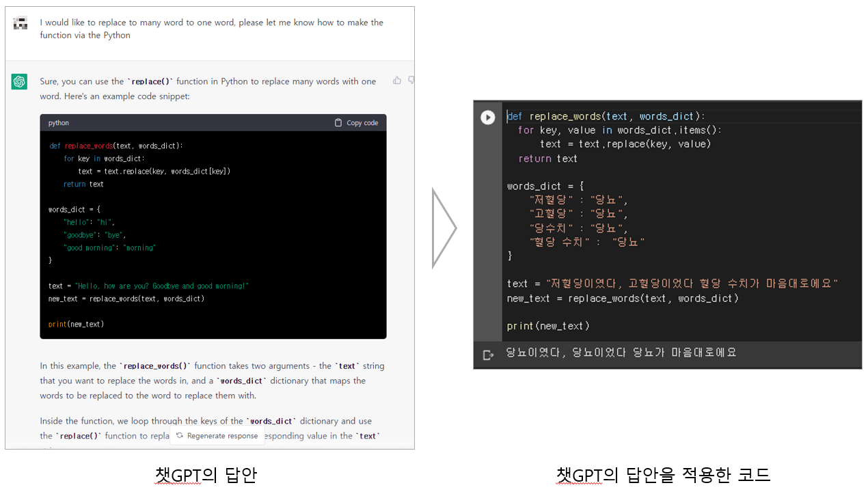Click the thumbs up icon on ChatGPT answer
Viewport: 868px width, 494px height.
click(x=397, y=81)
